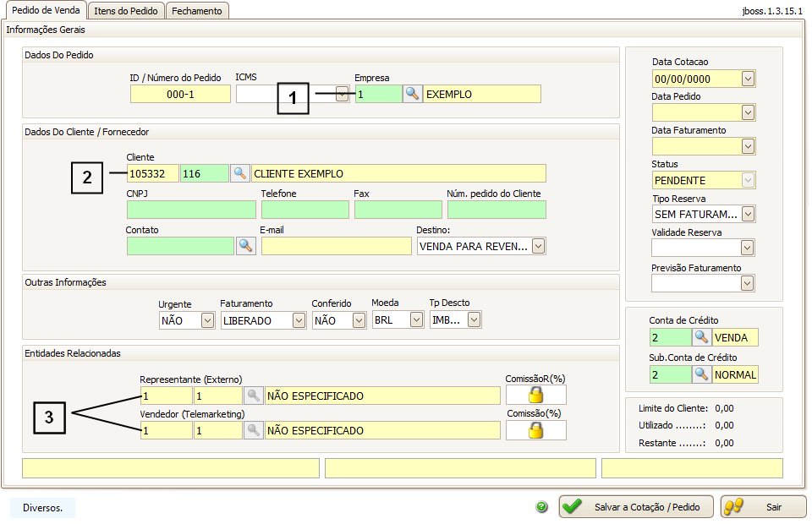Expand the Moeda BRL dropdown
The height and width of the screenshot is (524, 812).
(x=416, y=320)
